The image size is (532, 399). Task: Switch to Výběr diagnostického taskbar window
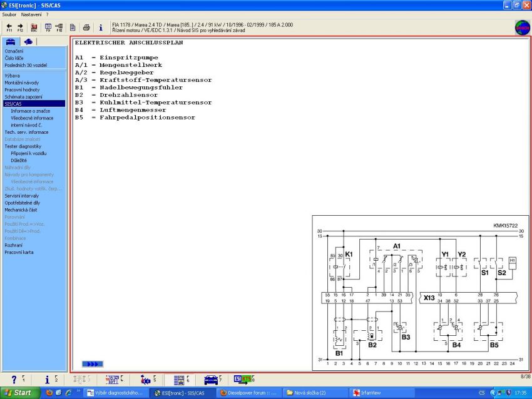click(x=115, y=393)
